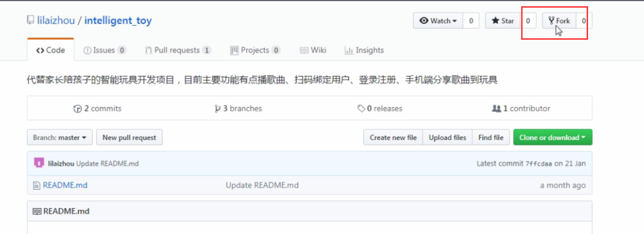The image size is (644, 234).
Task: Click the lilaizhou avatar in commit row
Action: [x=39, y=163]
